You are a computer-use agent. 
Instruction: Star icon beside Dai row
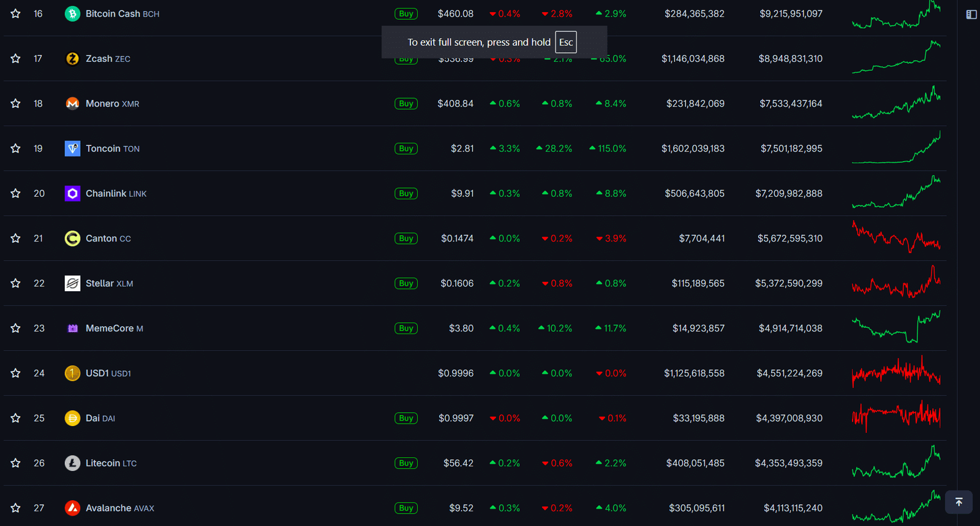point(15,418)
